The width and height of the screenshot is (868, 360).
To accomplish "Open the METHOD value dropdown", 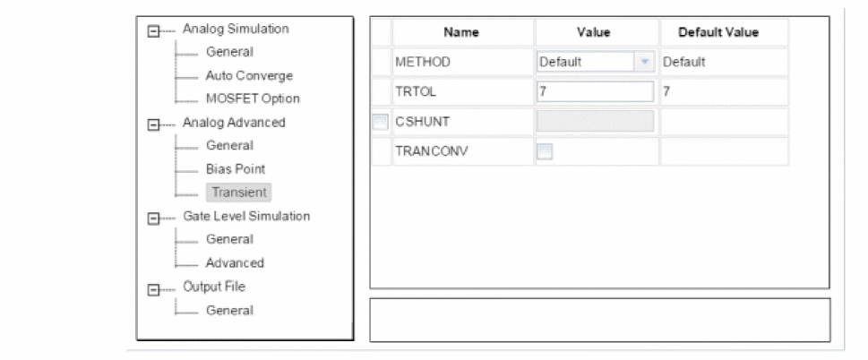I will click(x=643, y=62).
